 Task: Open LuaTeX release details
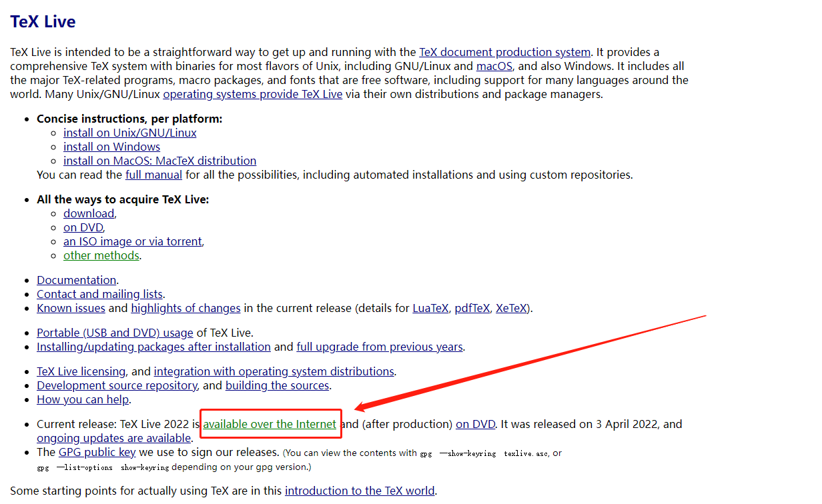431,308
